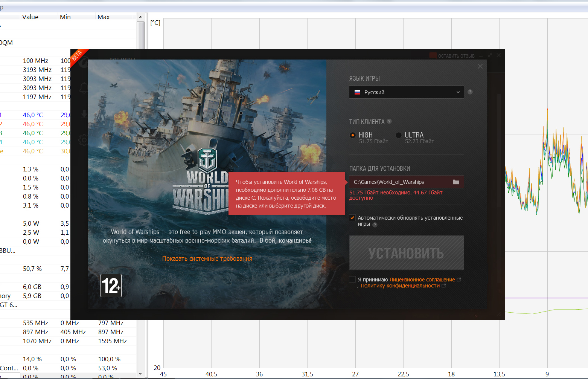Click the settings gear in Game Center sidebar
The height and width of the screenshot is (379, 588).
pyautogui.click(x=84, y=141)
